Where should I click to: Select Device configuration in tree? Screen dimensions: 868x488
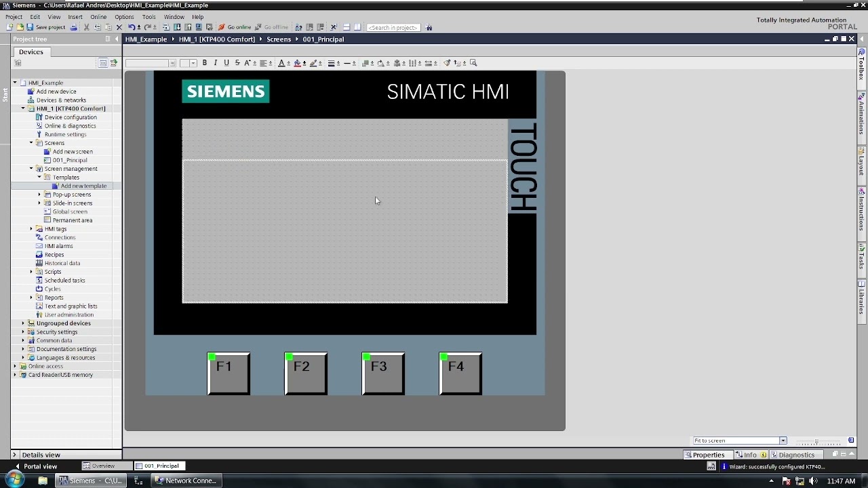click(71, 117)
